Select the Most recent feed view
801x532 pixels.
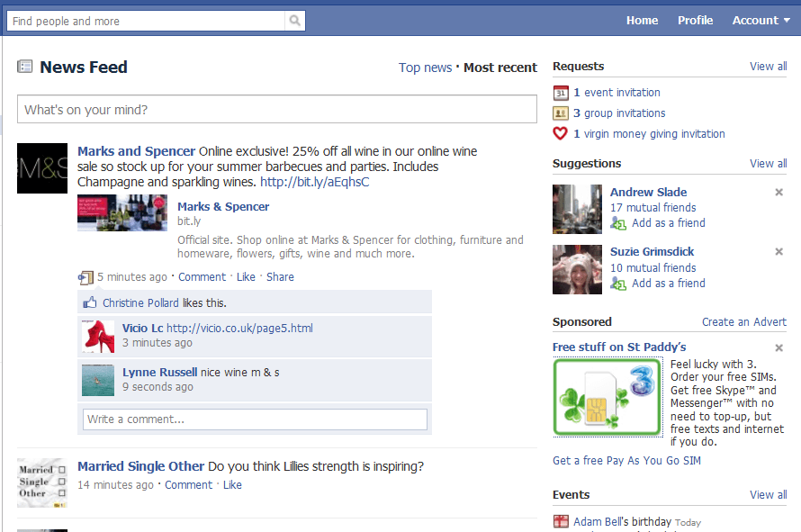(x=500, y=68)
